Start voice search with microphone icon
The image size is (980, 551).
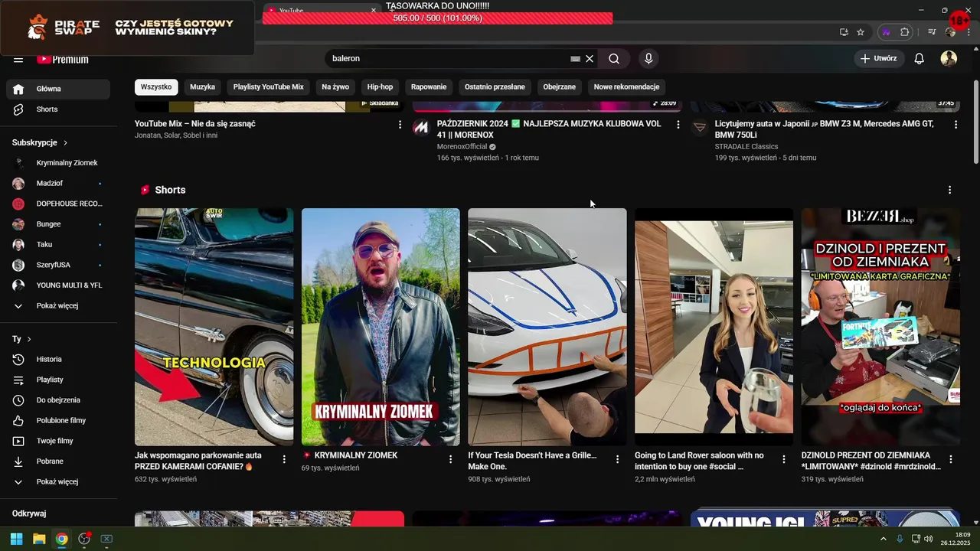point(648,59)
